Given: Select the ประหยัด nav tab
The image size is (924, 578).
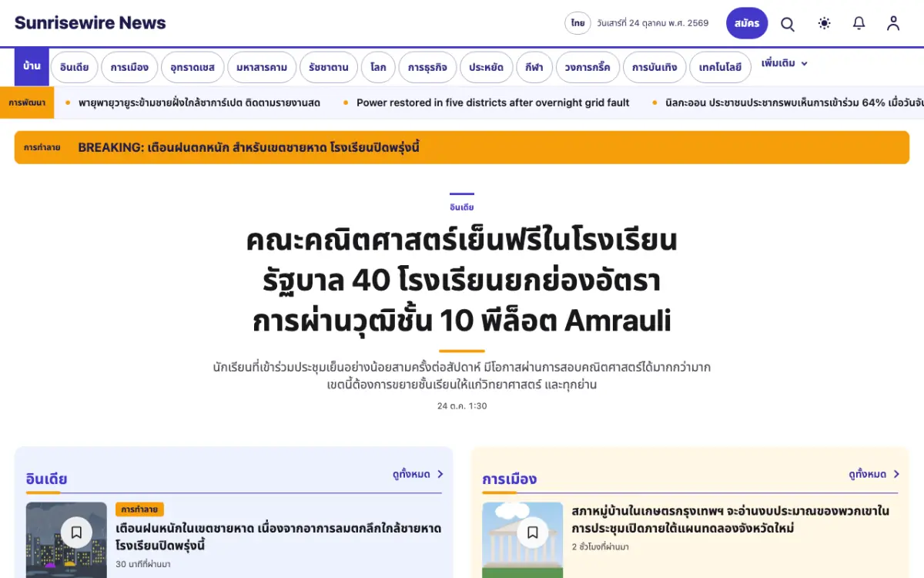Looking at the screenshot, I should click(487, 67).
